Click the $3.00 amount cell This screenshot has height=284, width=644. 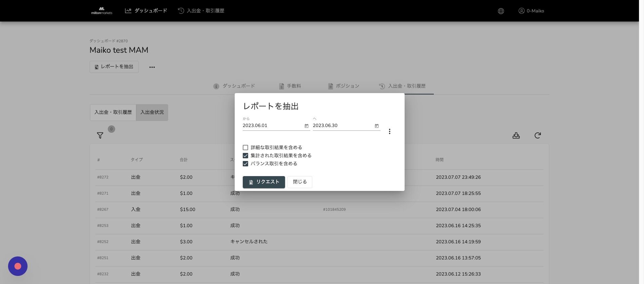point(186,242)
